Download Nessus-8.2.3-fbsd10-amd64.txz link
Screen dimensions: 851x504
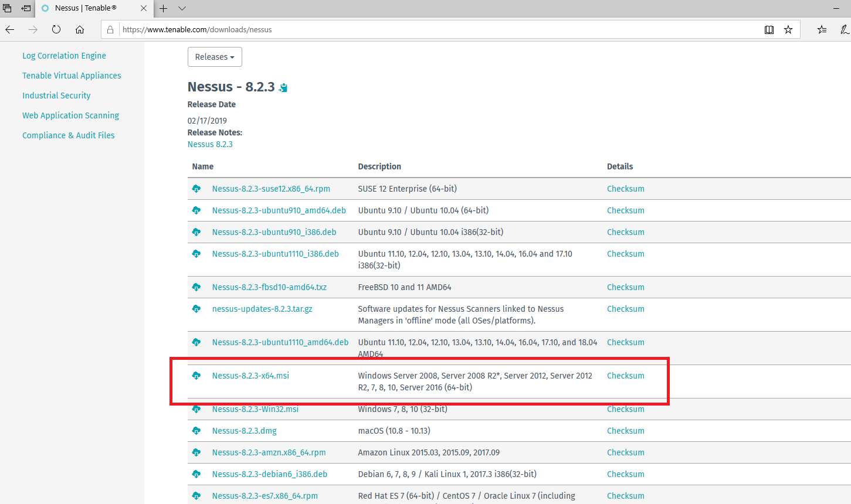pyautogui.click(x=269, y=287)
